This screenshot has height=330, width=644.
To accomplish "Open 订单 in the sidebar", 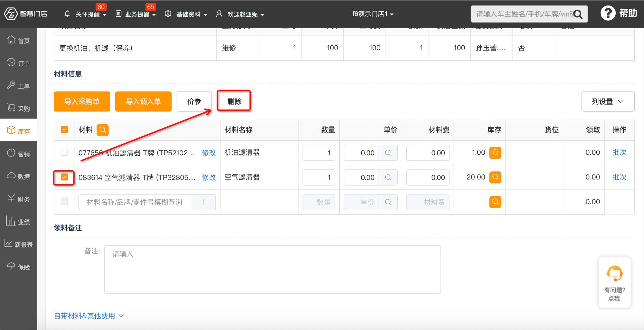I will pos(19,63).
